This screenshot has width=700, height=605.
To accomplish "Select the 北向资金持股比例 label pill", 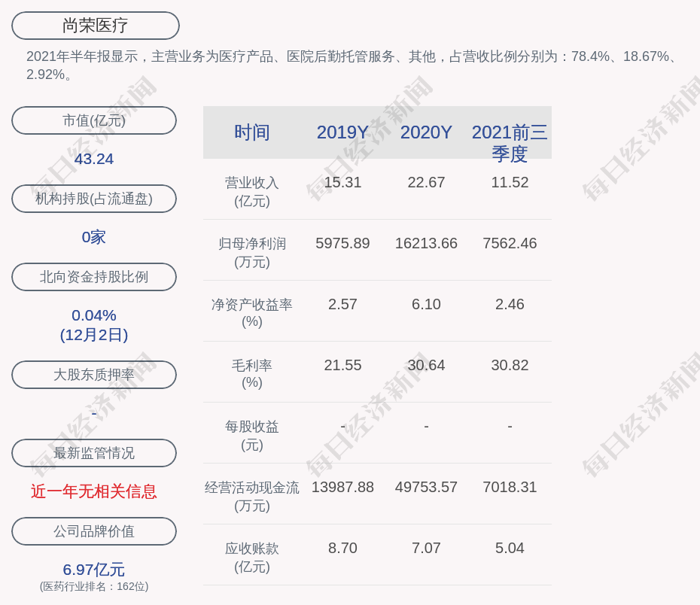I will pos(94,277).
